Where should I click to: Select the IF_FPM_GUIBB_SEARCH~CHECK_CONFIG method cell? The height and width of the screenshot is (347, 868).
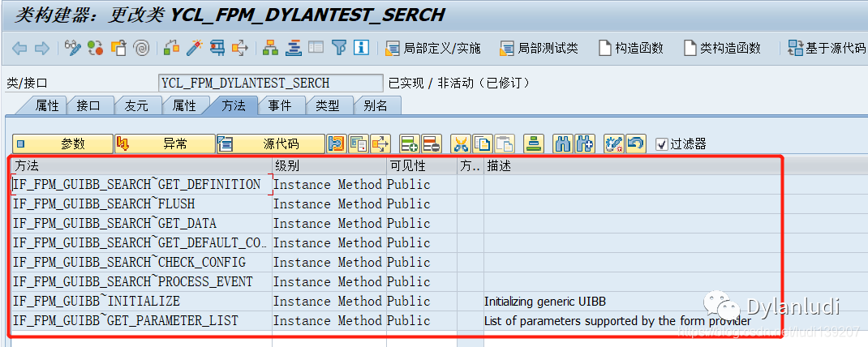tap(142, 262)
